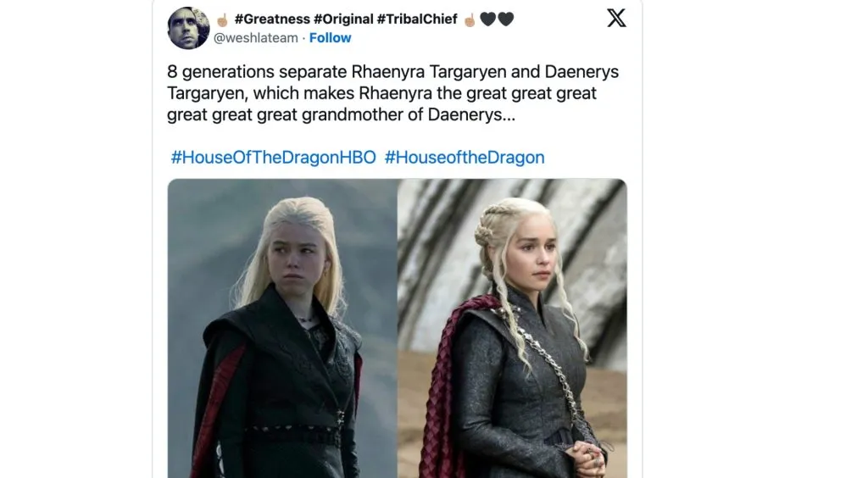The image size is (868, 478).
Task: Click the tweet text starting '8 generations separate'
Action: 393,93
